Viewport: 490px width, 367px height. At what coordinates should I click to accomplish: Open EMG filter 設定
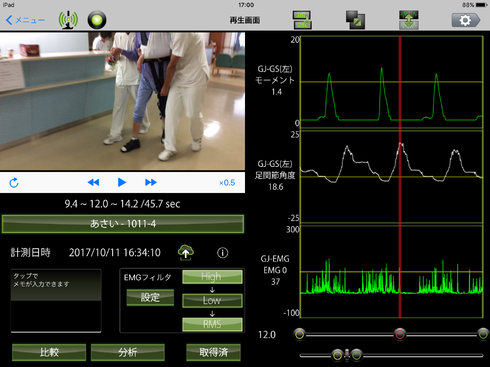[x=150, y=297]
